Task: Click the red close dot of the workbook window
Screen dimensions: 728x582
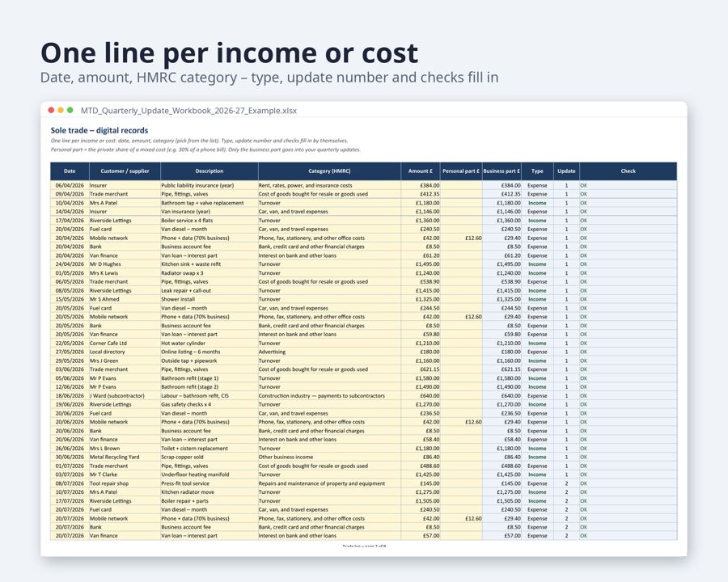Action: [x=51, y=110]
